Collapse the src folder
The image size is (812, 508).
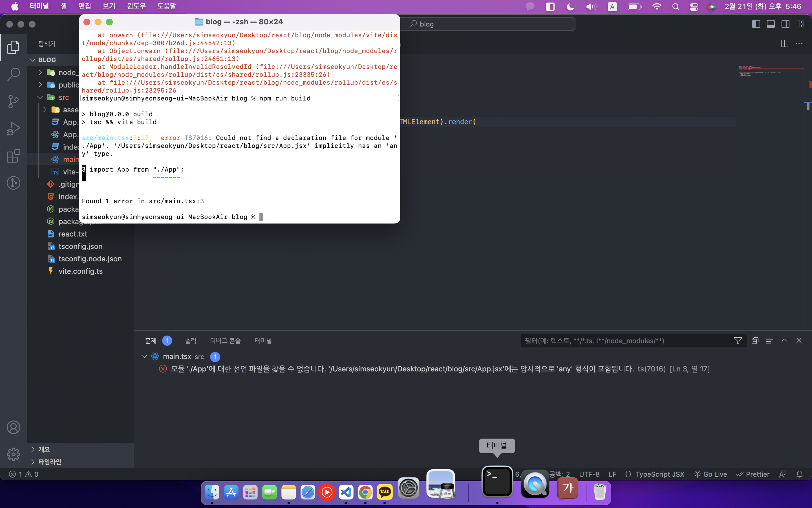tap(40, 97)
